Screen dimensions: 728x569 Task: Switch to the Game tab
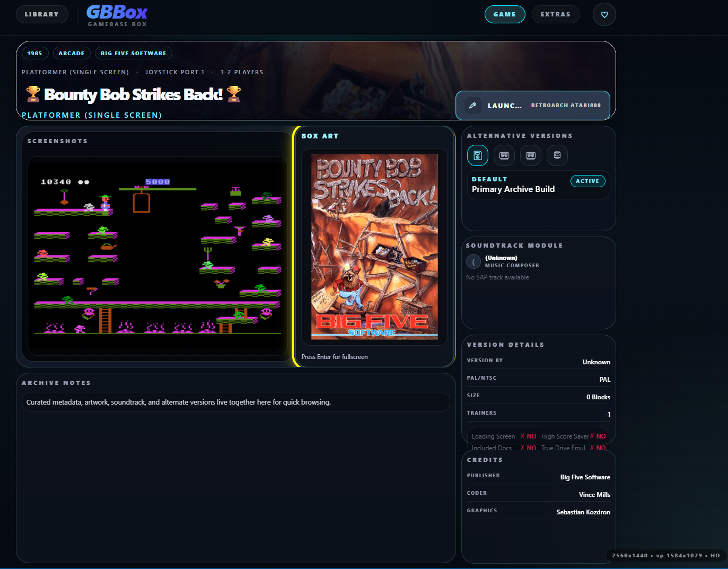(x=505, y=14)
